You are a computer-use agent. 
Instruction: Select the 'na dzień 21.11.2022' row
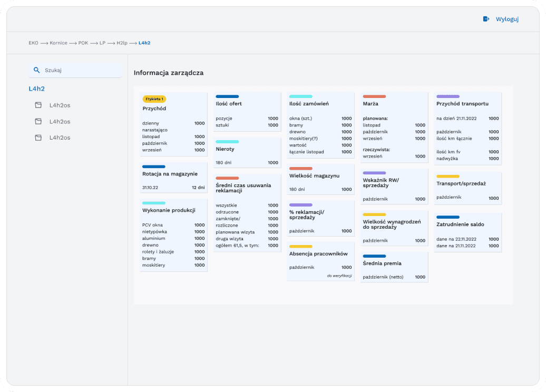click(x=467, y=119)
